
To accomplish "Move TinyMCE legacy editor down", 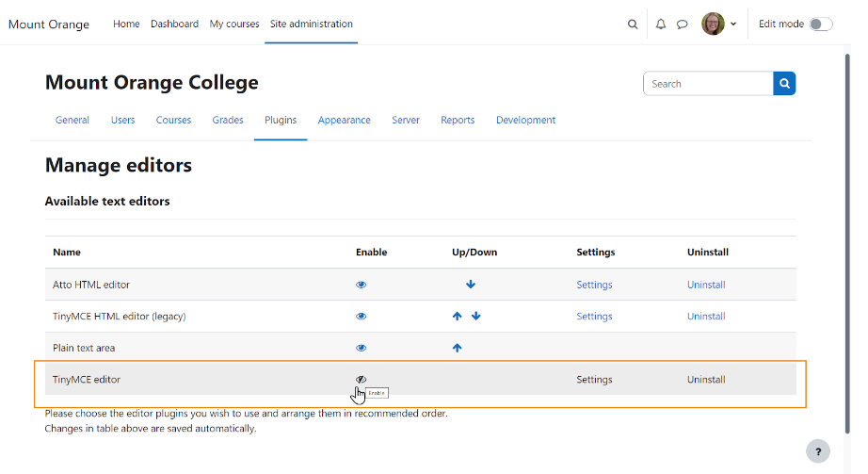I will point(476,317).
